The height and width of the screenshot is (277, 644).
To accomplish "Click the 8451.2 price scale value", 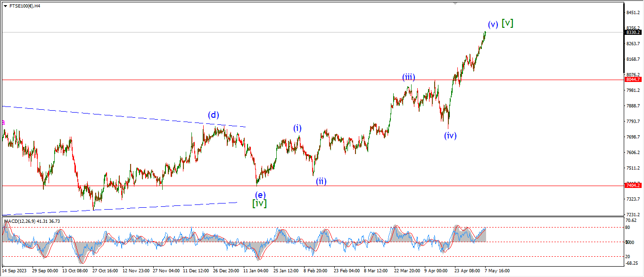I will click(632, 13).
